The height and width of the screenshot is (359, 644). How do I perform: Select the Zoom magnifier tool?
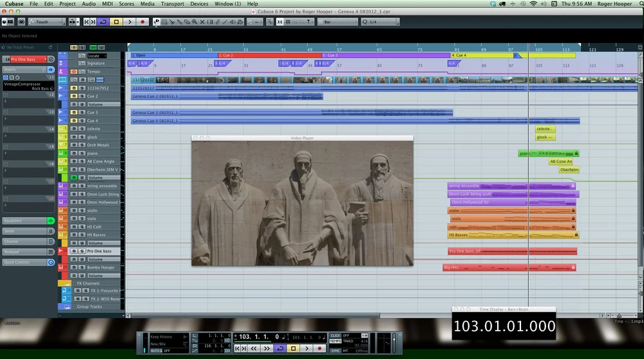pos(194,22)
